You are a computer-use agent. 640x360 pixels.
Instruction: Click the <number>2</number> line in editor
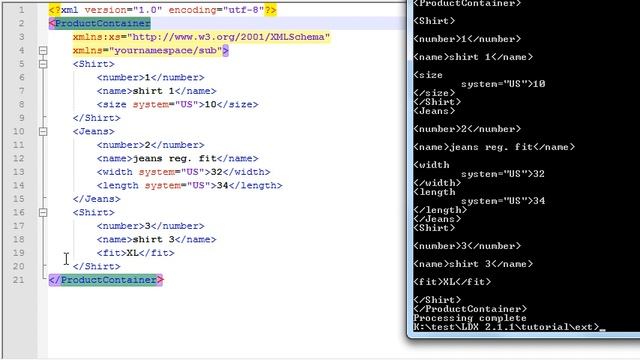(150, 145)
